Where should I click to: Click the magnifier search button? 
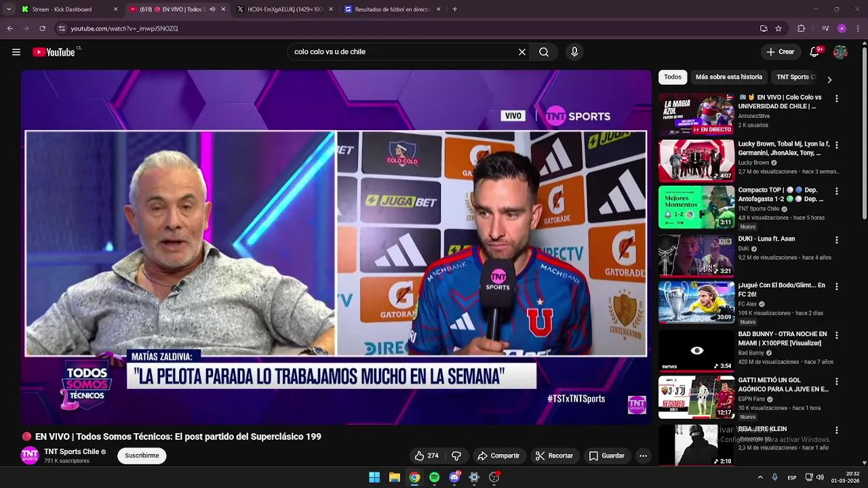[544, 52]
